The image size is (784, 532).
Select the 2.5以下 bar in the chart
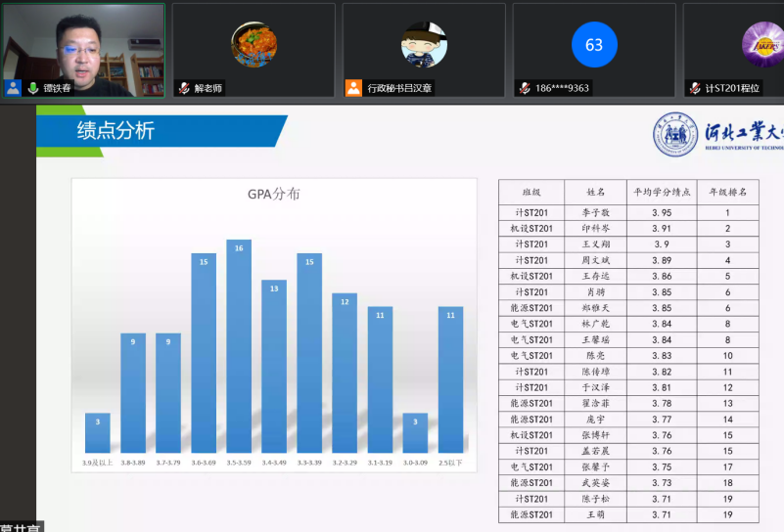coord(450,379)
